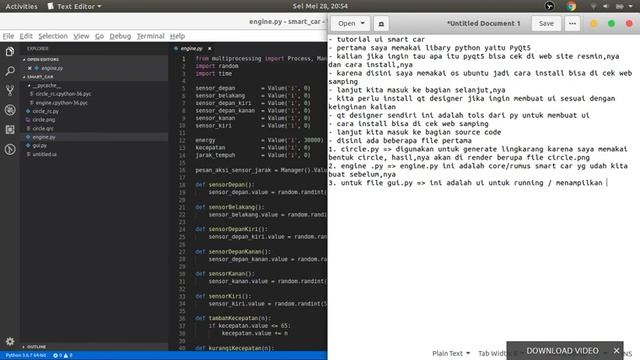Close engine.py in Open Editors list
640x360 pixels.
[30, 68]
